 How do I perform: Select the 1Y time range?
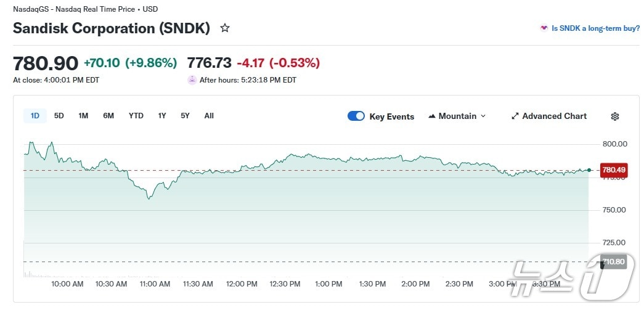(162, 115)
